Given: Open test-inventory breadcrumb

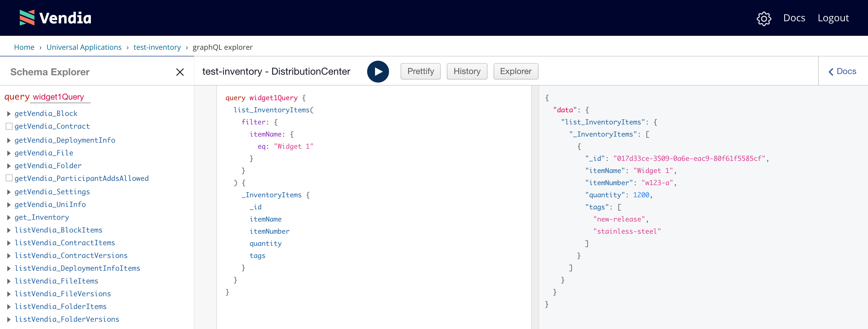Looking at the screenshot, I should coord(157,47).
